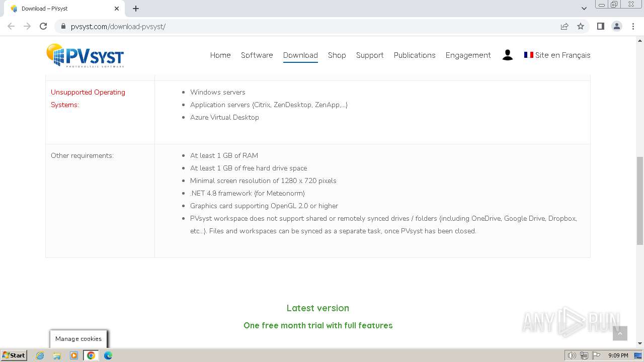The width and height of the screenshot is (644, 362).
Task: Open the Support menu
Action: click(x=370, y=55)
